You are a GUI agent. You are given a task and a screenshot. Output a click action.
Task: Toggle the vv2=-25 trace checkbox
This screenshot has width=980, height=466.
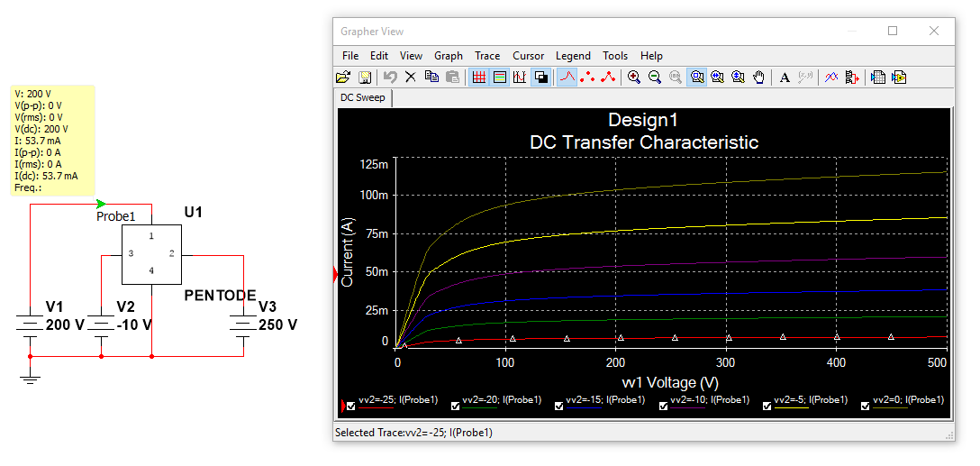click(x=351, y=406)
